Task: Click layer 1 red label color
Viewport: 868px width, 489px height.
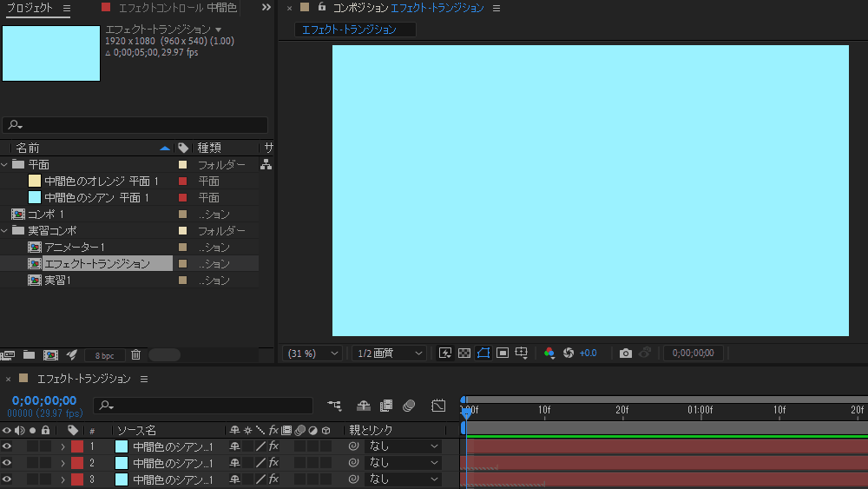Action: tap(77, 446)
